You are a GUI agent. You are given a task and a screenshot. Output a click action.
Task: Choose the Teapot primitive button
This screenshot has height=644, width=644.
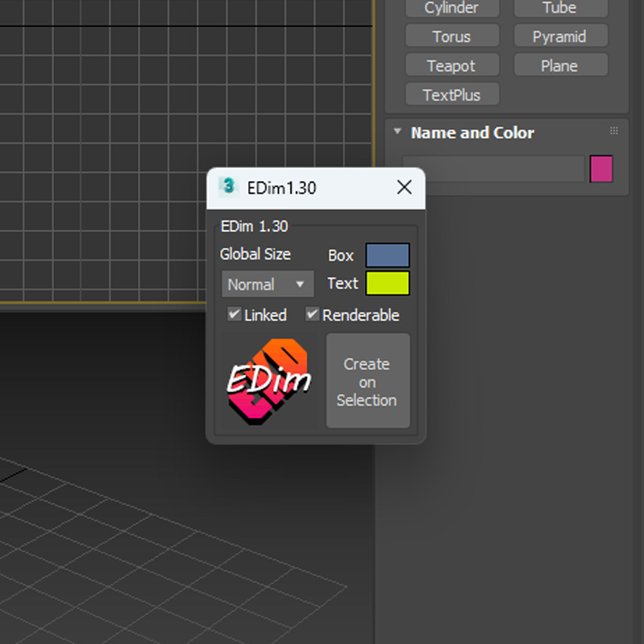pos(452,65)
